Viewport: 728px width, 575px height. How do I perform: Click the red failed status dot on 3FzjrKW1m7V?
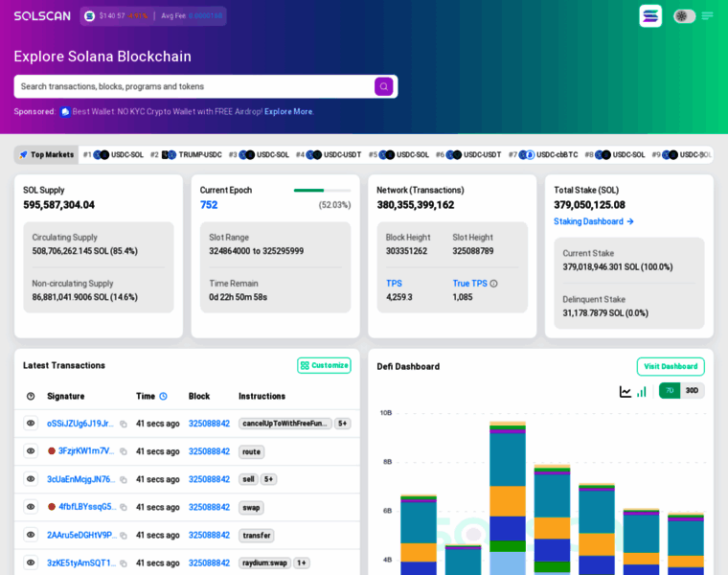point(52,451)
